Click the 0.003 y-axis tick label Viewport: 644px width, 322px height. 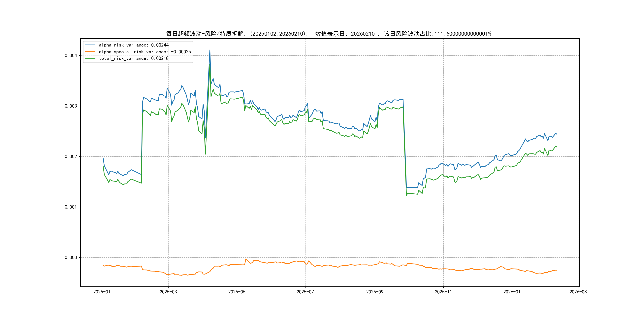[x=71, y=106]
